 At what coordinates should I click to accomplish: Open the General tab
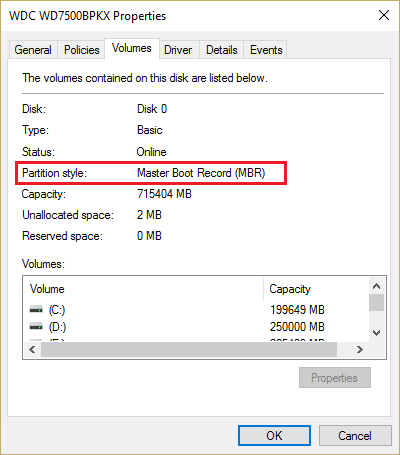pos(33,50)
